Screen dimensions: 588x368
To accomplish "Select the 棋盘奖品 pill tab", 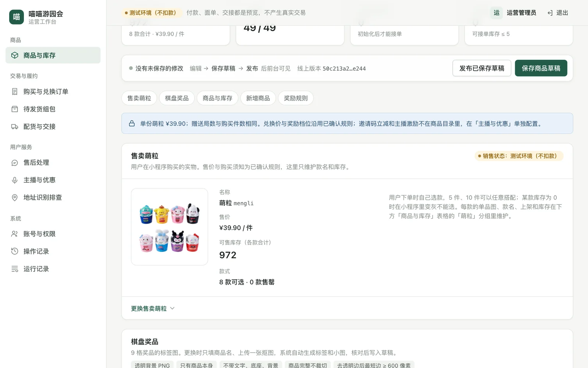I will 177,98.
